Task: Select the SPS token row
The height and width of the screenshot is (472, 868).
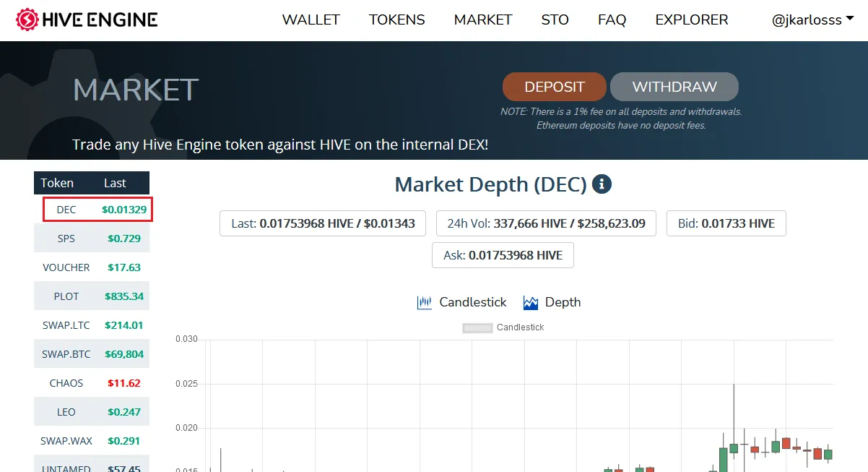Action: pos(92,238)
